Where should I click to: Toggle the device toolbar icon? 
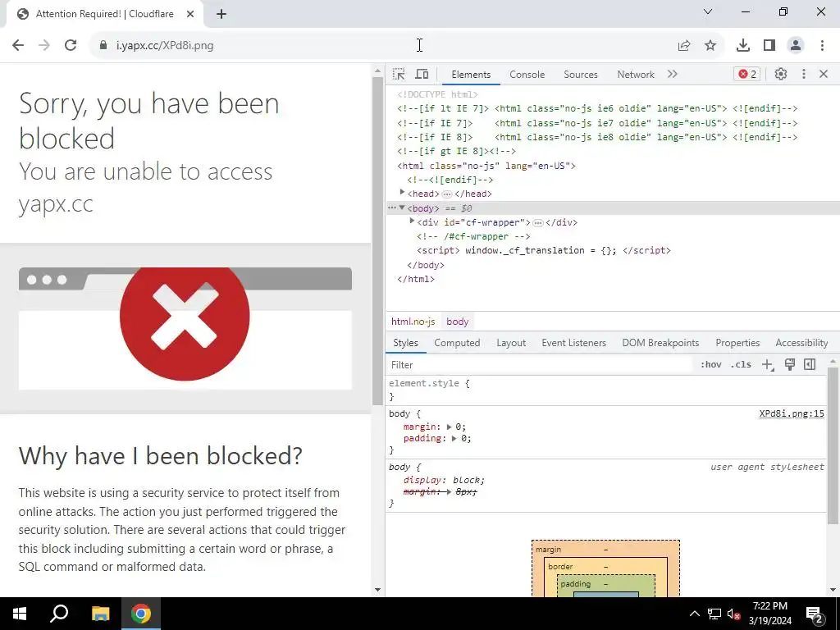click(422, 74)
